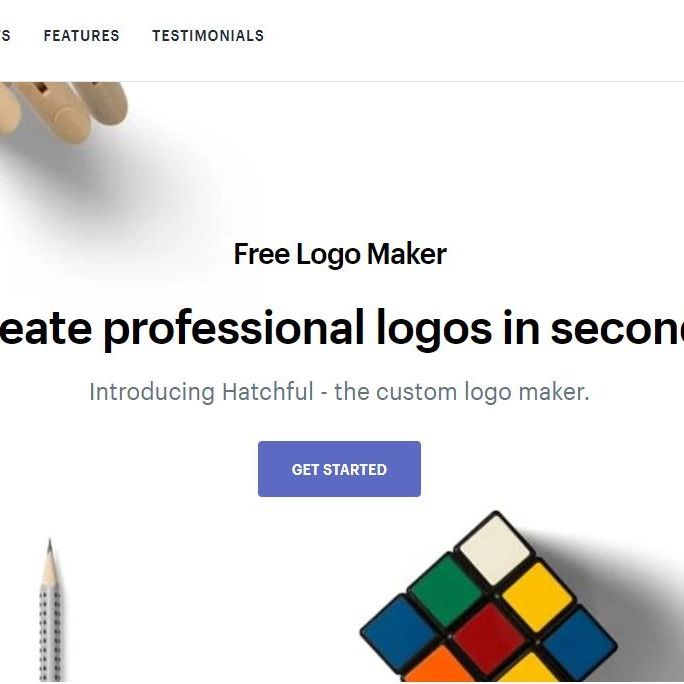Open the FEATURES navigation link
This screenshot has height=684, width=684.
click(82, 35)
